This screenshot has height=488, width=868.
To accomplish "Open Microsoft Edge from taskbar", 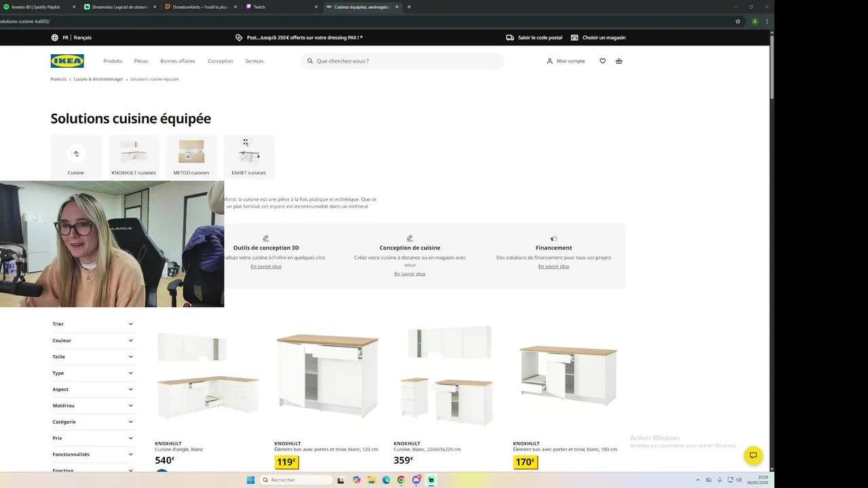I will pyautogui.click(x=387, y=480).
